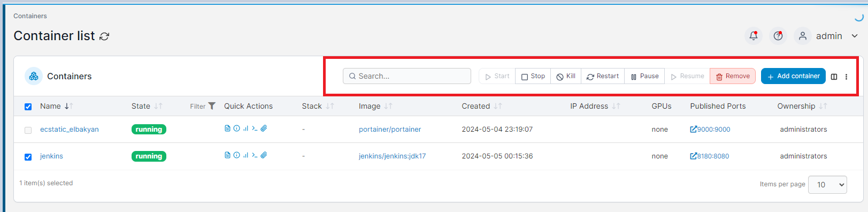Inspect the jenkins container

(x=236, y=155)
